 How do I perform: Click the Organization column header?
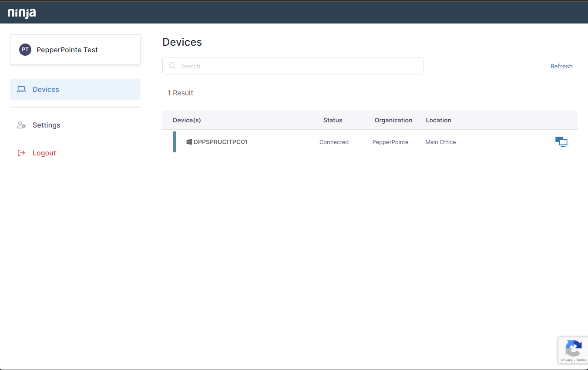pos(393,120)
